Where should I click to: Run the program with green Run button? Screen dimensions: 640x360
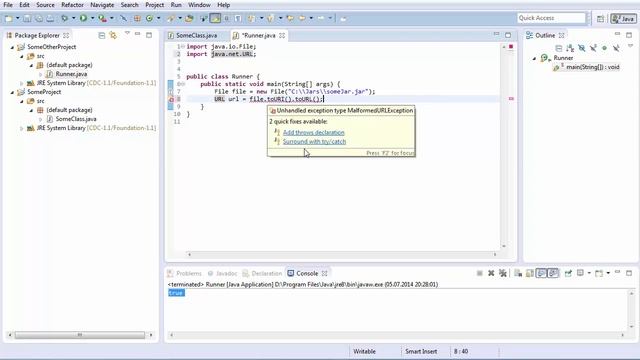(x=83, y=18)
